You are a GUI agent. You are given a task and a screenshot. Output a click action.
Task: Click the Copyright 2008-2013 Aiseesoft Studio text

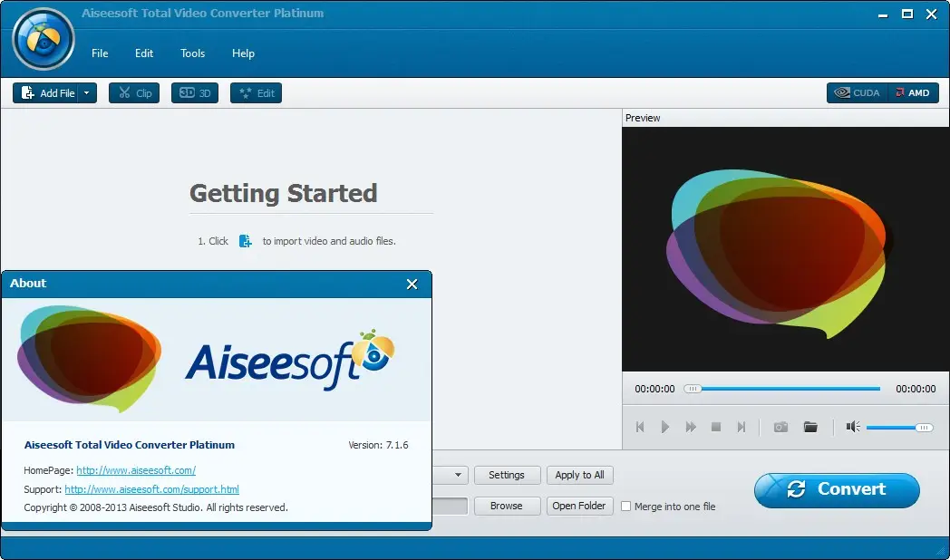coord(156,507)
